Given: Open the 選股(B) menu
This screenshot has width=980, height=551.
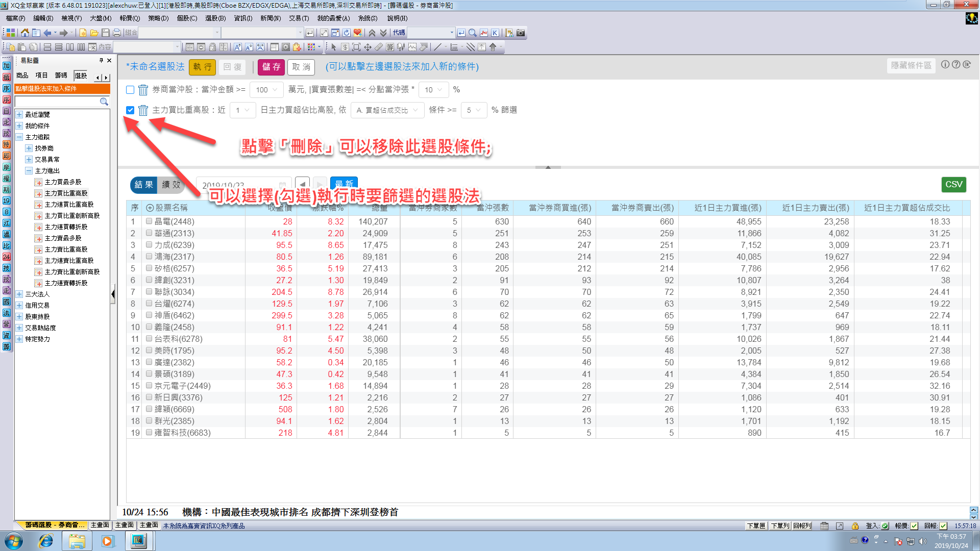Looking at the screenshot, I should pos(215,18).
